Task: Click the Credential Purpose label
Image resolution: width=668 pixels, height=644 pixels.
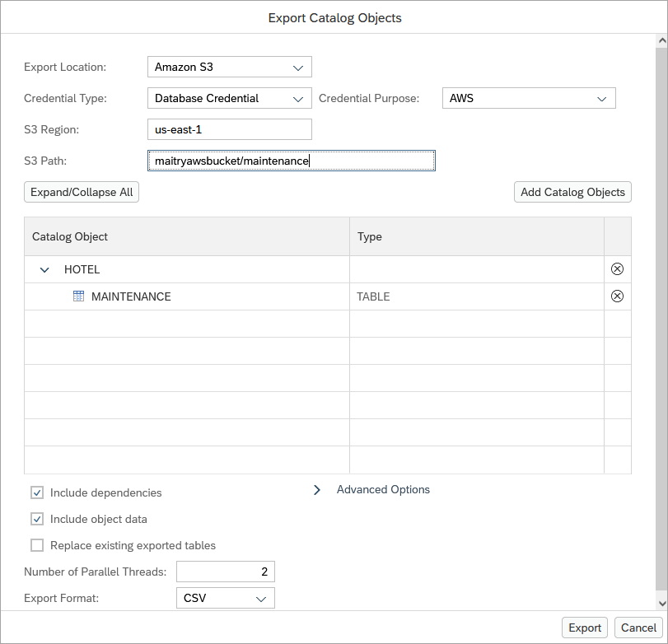Action: point(369,98)
